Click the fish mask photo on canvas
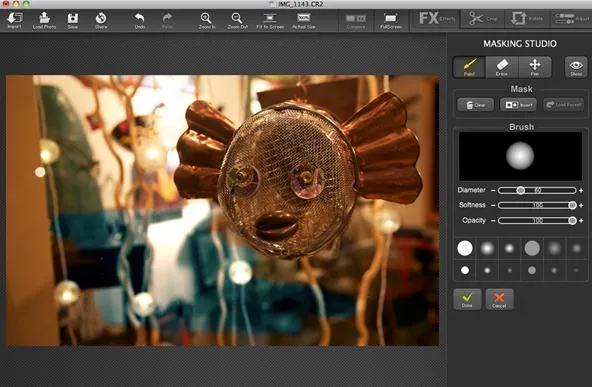592x387 pixels. pos(222,210)
